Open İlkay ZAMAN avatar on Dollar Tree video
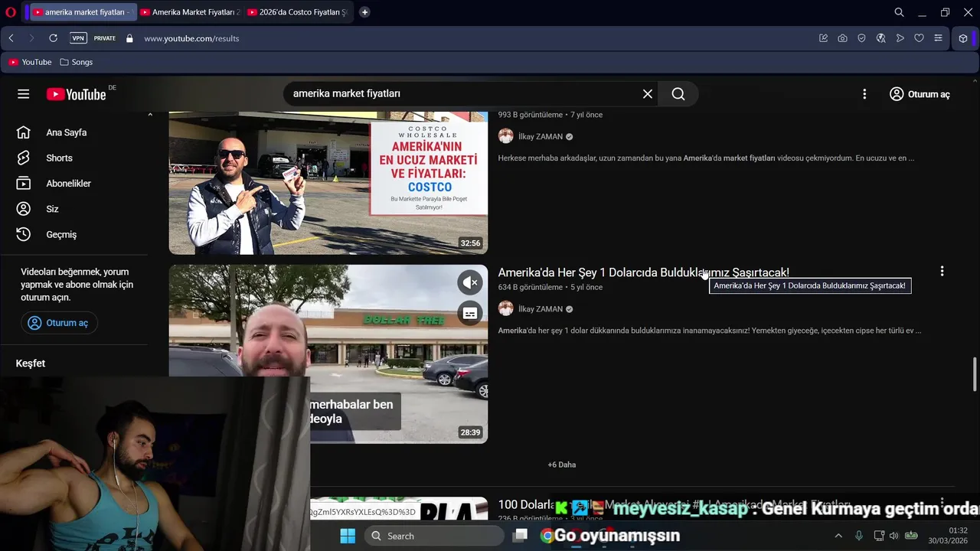The height and width of the screenshot is (551, 980). pos(505,308)
